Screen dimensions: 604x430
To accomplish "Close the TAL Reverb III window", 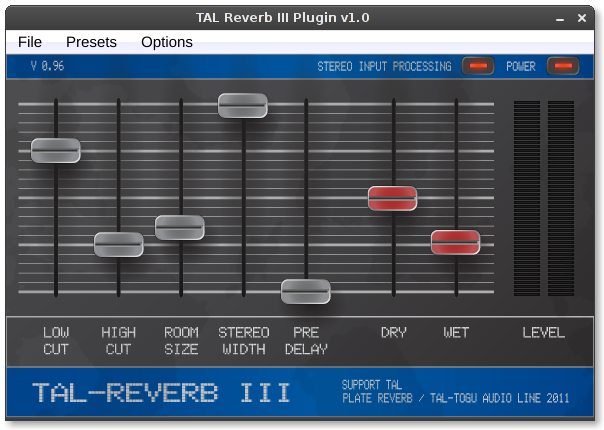I will pos(582,18).
